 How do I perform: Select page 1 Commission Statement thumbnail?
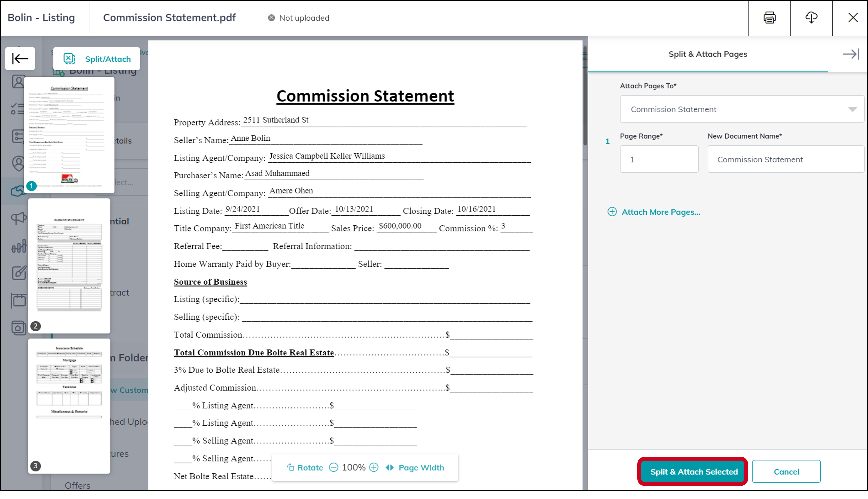click(69, 135)
